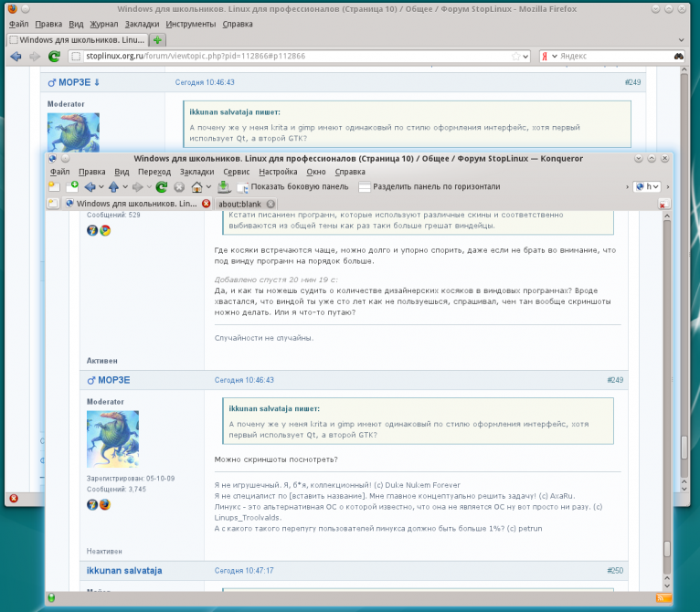Click Firefox's green reload button
This screenshot has width=700, height=612.
54,57
